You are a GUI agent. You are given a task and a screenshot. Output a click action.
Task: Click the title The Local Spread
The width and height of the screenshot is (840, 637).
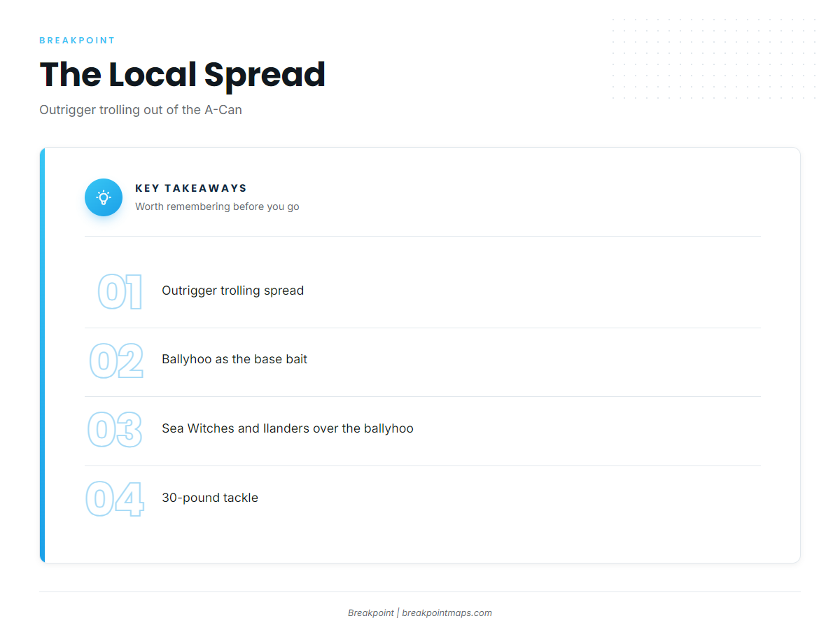tap(183, 74)
